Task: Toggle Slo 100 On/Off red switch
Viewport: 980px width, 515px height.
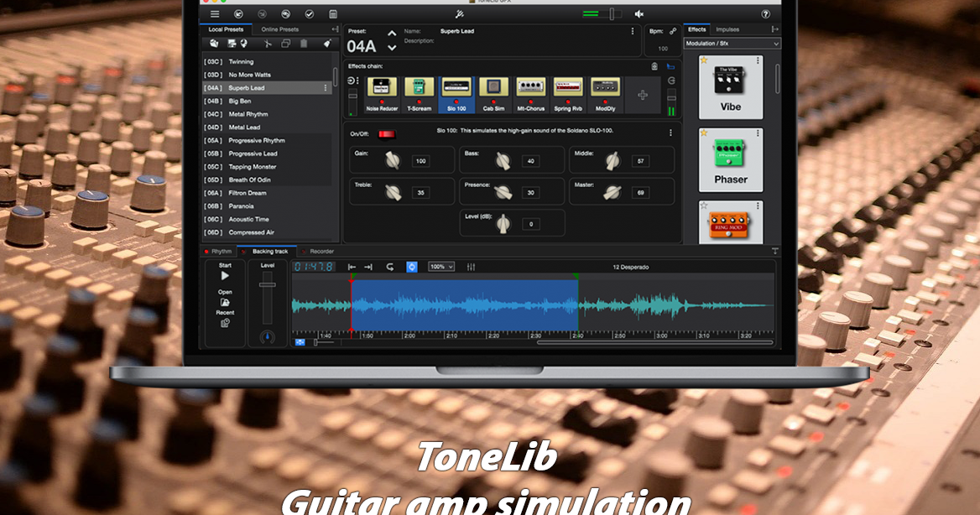Action: pyautogui.click(x=387, y=134)
